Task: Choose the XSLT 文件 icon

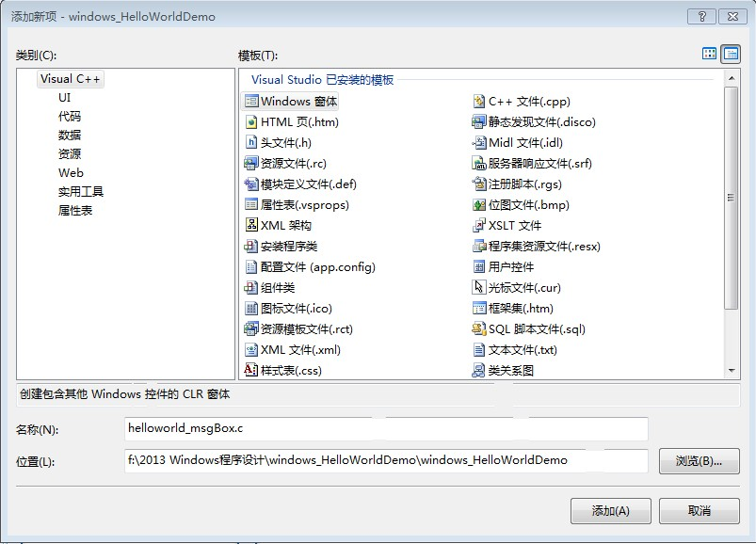Action: point(479,225)
